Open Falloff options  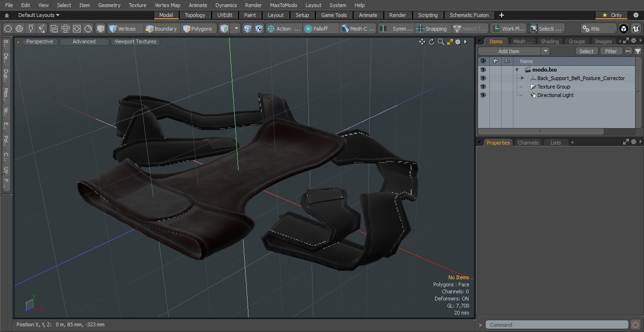(316, 29)
